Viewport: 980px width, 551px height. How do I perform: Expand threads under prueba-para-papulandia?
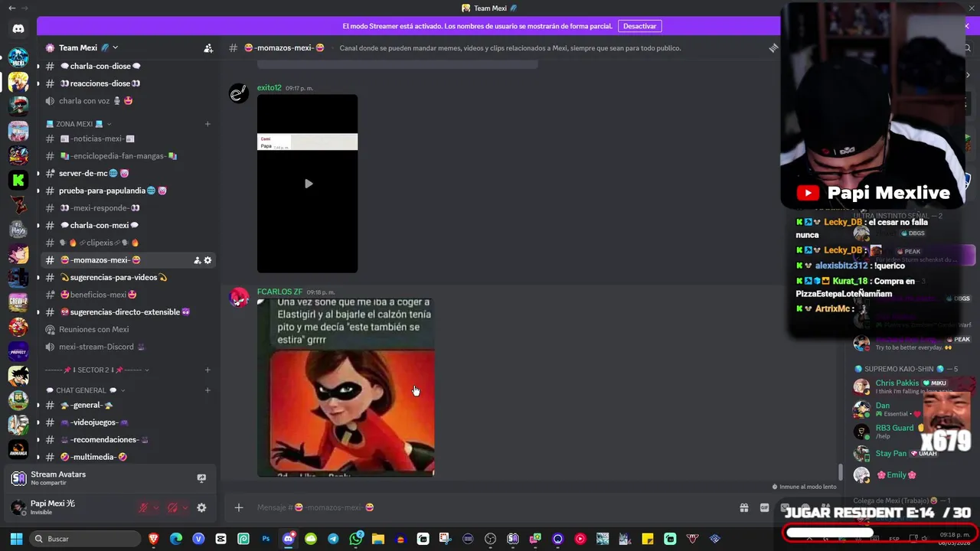coord(38,191)
